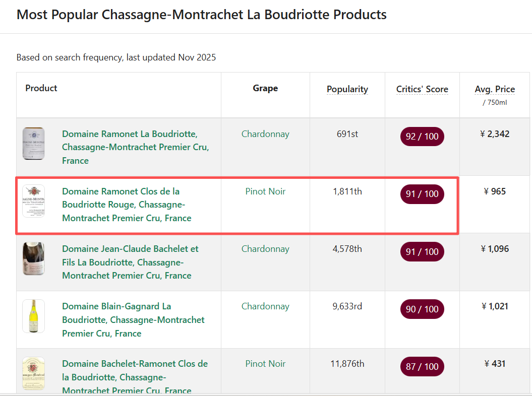The width and height of the screenshot is (532, 396).
Task: Click Bachelet-Ramonet label thumbnail
Action: pyautogui.click(x=33, y=373)
